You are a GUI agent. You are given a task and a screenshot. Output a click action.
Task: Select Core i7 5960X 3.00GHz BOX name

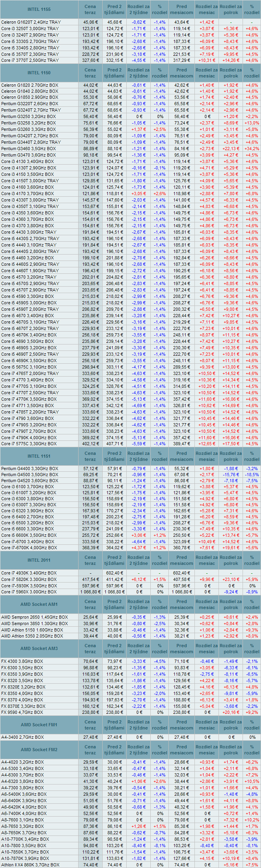click(x=29, y=592)
